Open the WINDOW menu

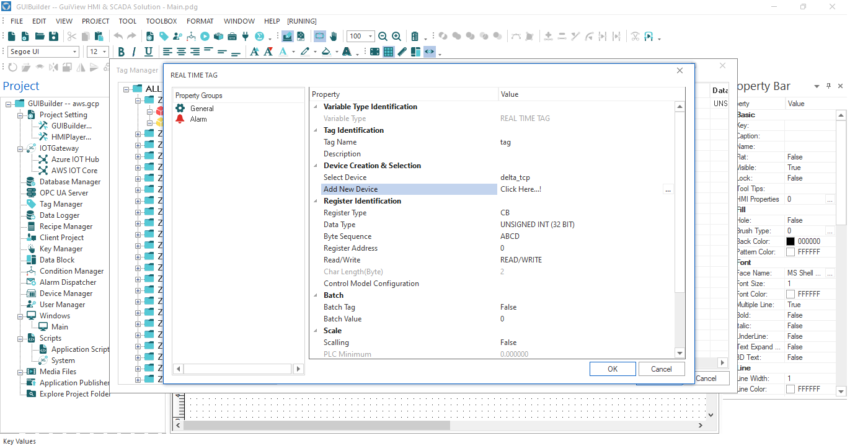pyautogui.click(x=239, y=21)
